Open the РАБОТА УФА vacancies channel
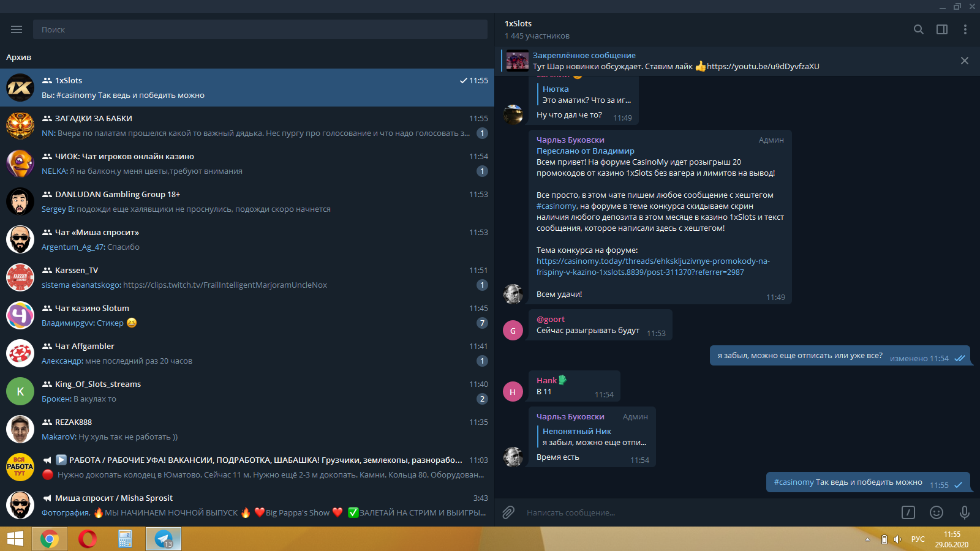 coord(247,467)
